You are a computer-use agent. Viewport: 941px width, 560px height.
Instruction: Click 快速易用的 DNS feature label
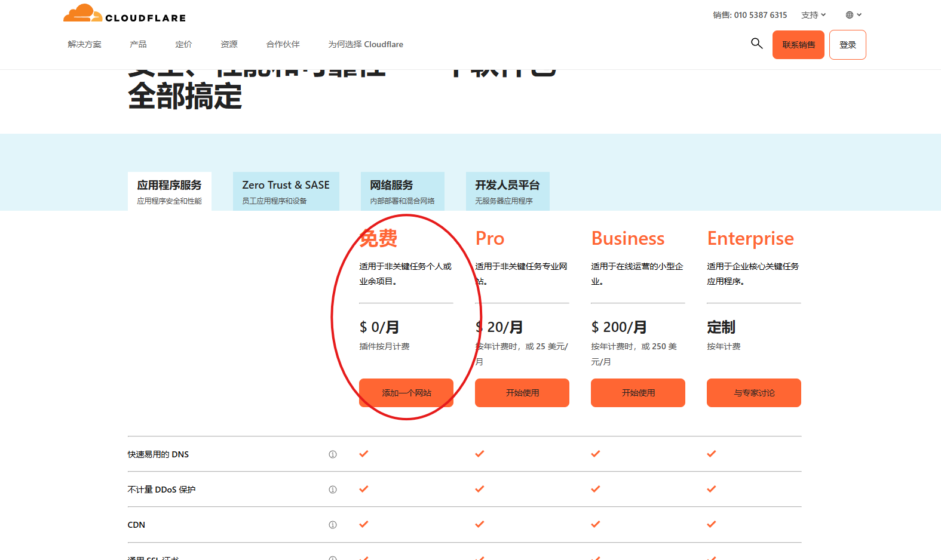tap(158, 454)
